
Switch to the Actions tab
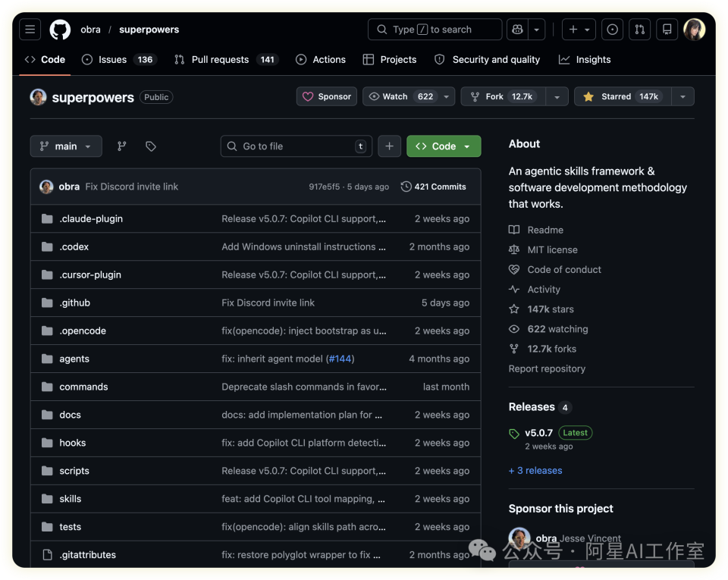[321, 59]
